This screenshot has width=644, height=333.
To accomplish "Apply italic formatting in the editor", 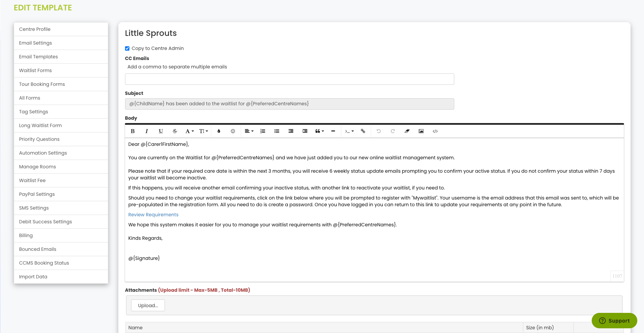I will pos(147,131).
